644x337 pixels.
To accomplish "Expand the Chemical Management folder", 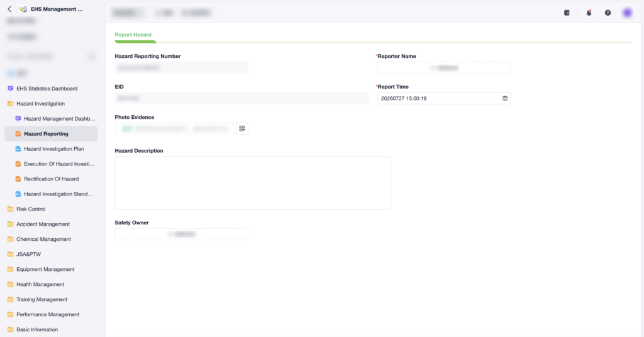I will click(x=43, y=240).
